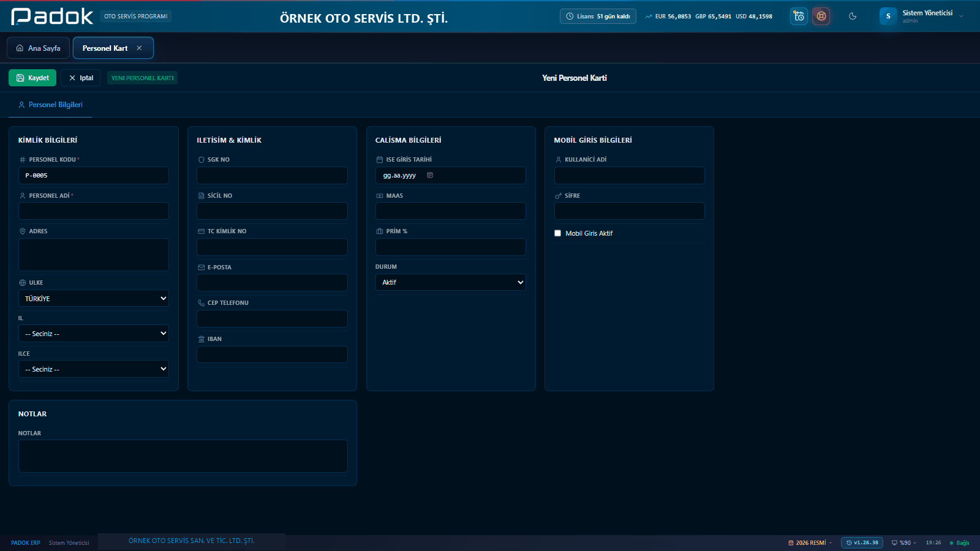The image size is (980, 551).
Task: Click the history icon beside v1.26.38
Action: pos(849,542)
